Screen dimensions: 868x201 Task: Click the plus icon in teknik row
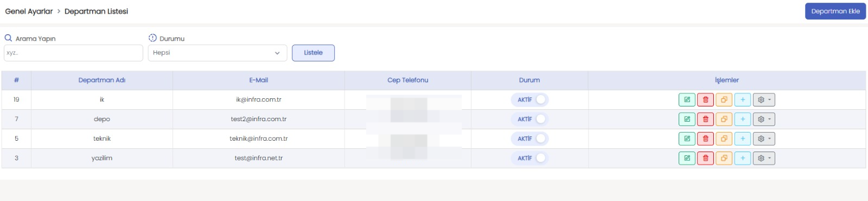click(743, 139)
